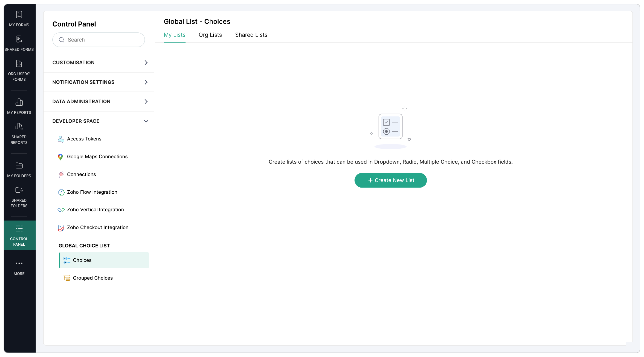This screenshot has height=357, width=644.
Task: Click Create New List button
Action: point(391,180)
